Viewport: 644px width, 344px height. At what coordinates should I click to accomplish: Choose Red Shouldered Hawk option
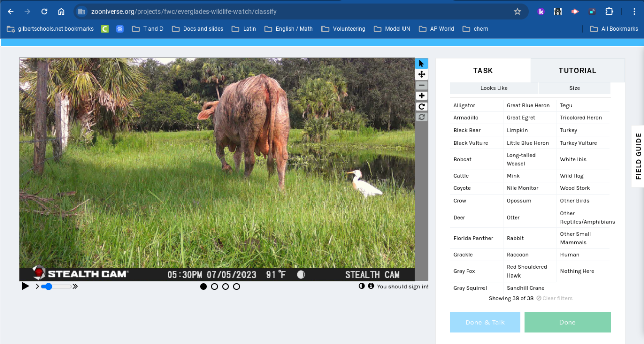tap(529, 271)
